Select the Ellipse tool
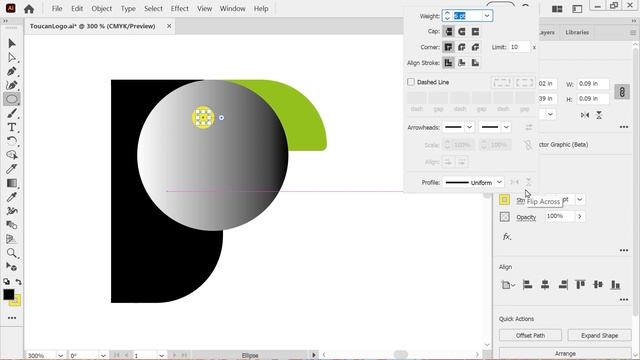Screen dimensions: 640x360 tap(12, 99)
